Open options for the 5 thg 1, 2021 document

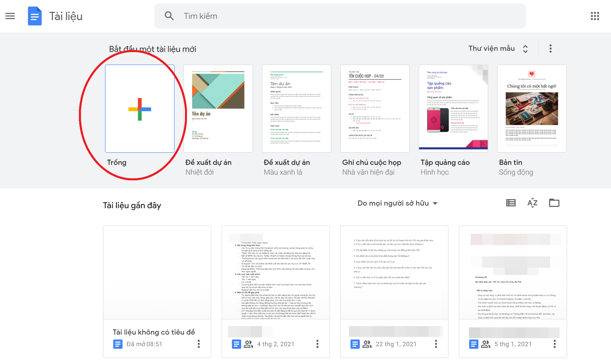point(555,344)
